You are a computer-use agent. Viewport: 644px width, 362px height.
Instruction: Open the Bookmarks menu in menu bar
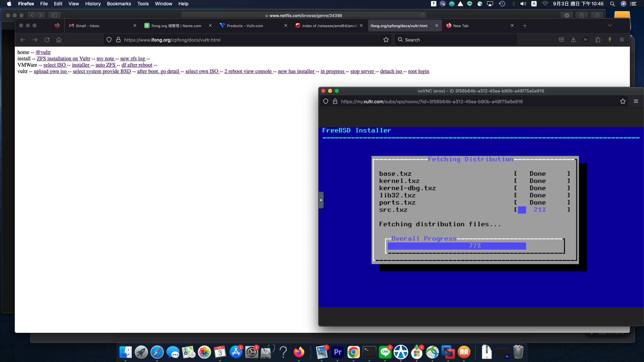tap(119, 4)
